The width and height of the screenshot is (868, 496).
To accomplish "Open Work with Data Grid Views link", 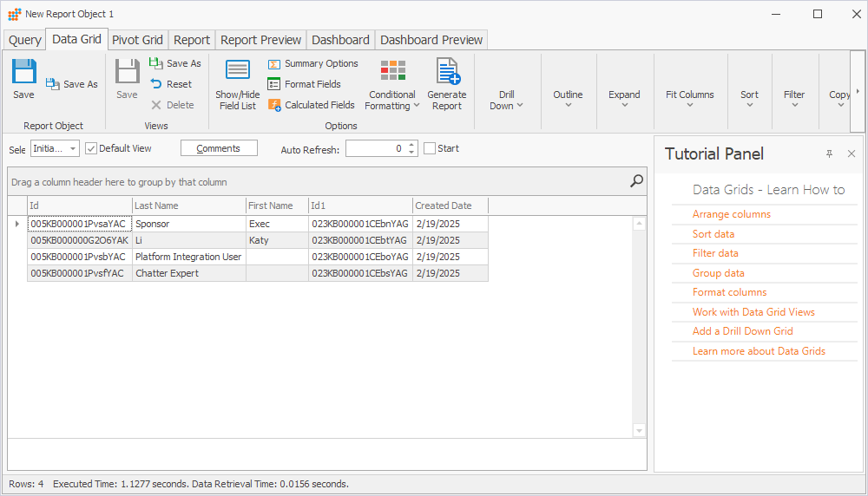I will click(x=753, y=312).
